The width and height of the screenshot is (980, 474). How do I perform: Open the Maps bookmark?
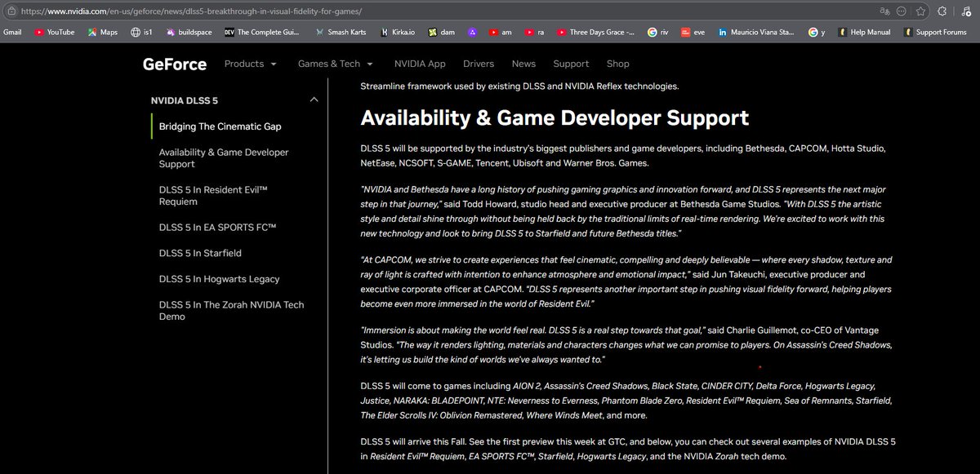[103, 32]
